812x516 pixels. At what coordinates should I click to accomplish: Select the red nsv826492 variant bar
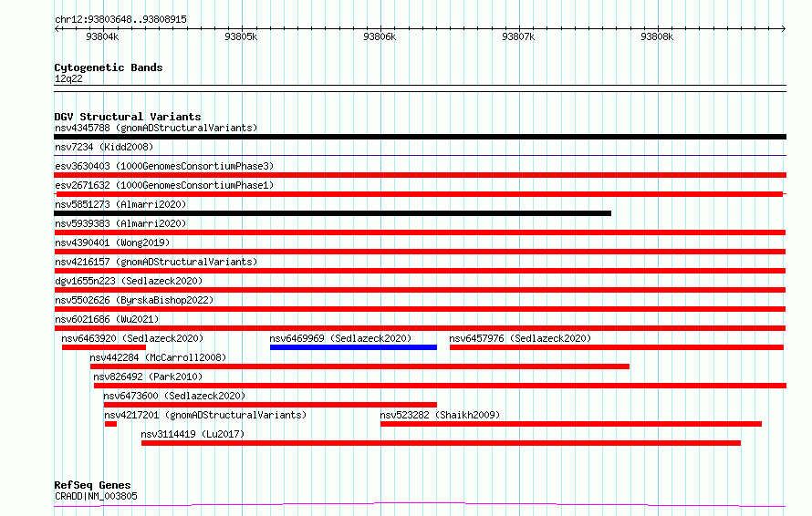pyautogui.click(x=440, y=386)
